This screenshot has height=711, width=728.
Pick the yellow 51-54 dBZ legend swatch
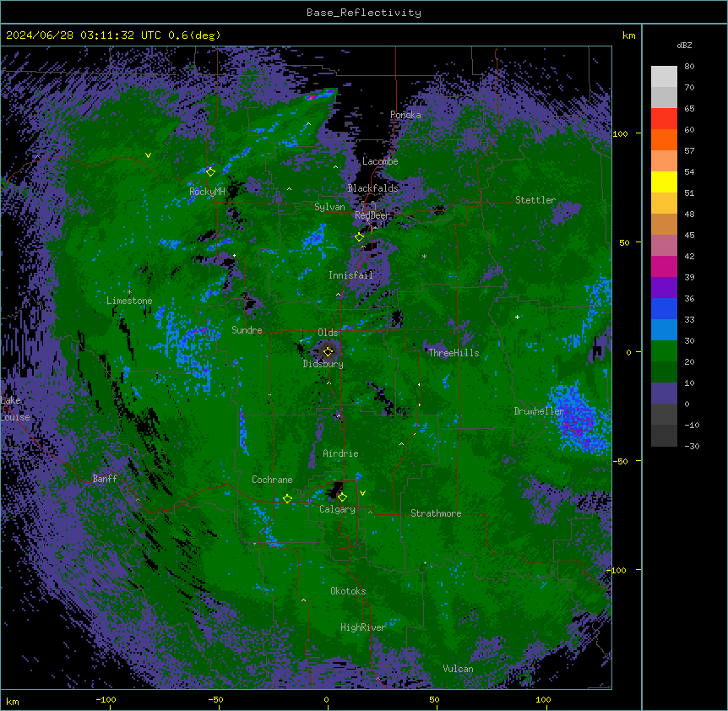tap(664, 182)
